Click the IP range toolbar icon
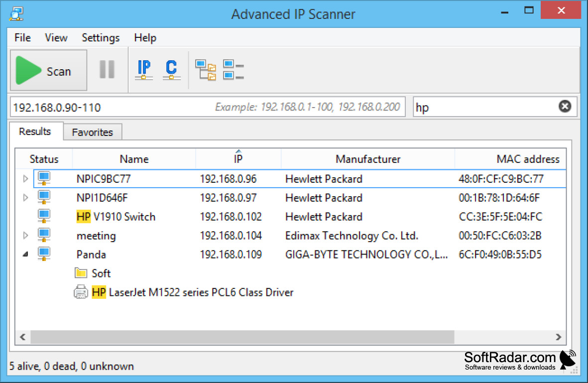Screen dimensions: 588x383 pos(144,70)
